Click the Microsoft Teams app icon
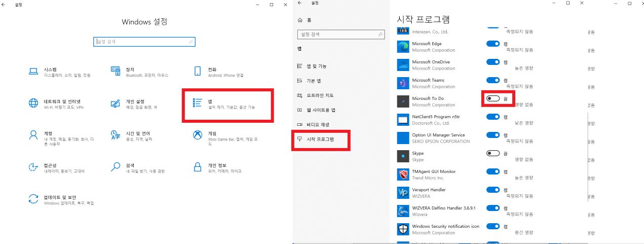Image resolution: width=644 pixels, height=244 pixels. click(x=403, y=83)
